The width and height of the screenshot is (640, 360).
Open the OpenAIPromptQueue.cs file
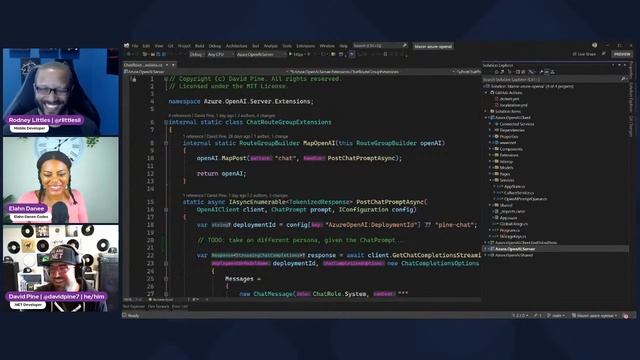(x=524, y=199)
